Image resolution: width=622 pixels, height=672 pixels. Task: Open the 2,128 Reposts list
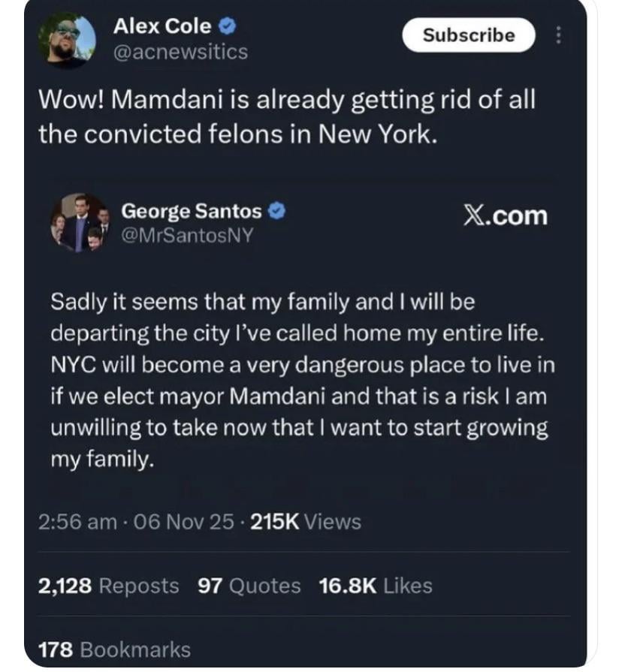[108, 586]
